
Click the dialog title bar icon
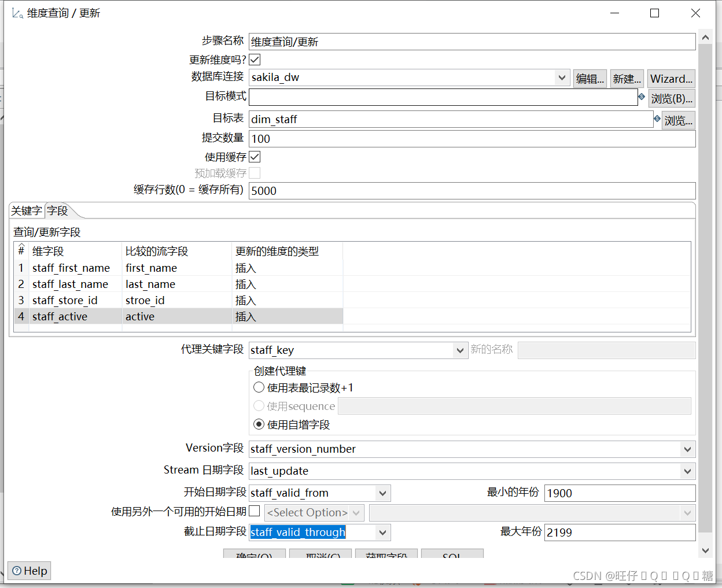(17, 13)
